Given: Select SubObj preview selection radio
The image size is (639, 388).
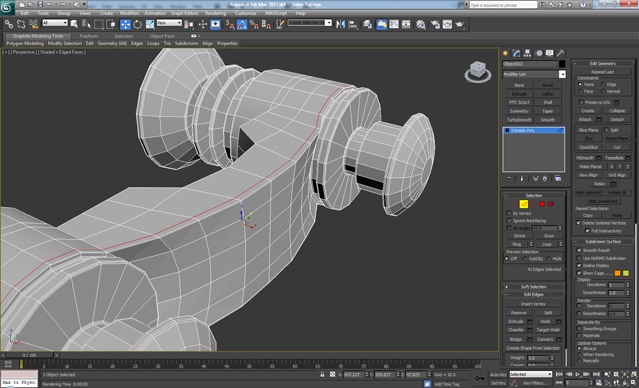Looking at the screenshot, I should [525, 259].
